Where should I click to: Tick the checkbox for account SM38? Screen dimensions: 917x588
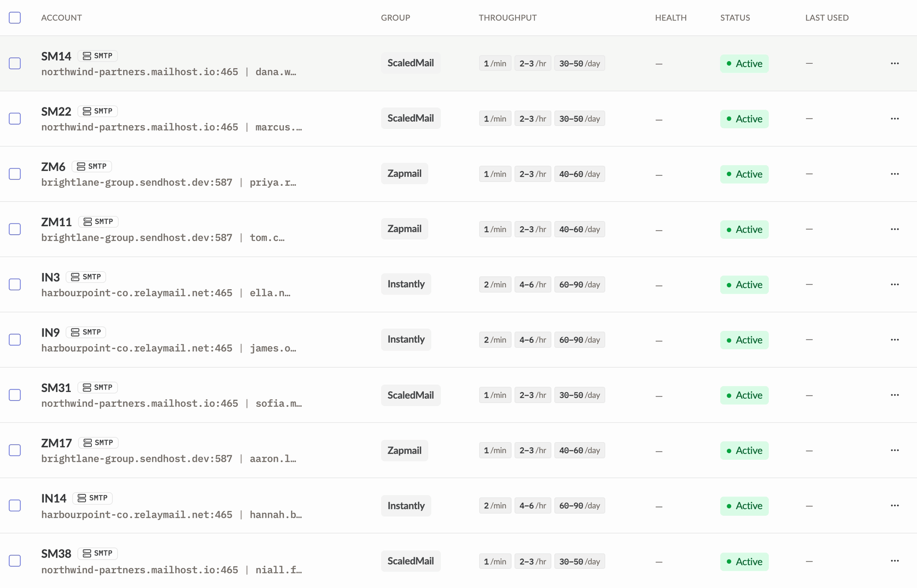click(15, 561)
